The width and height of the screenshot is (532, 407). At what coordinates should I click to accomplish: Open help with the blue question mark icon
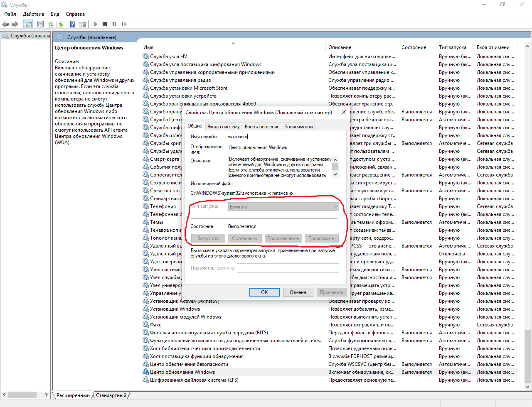click(x=73, y=24)
